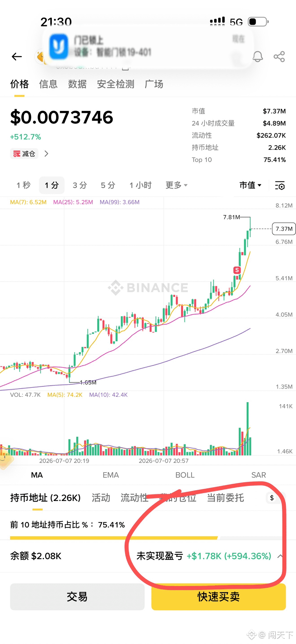Image resolution: width=296 pixels, height=644 pixels.
Task: Tap the 24 小时成交量 $4.89M stat
Action: point(239,123)
